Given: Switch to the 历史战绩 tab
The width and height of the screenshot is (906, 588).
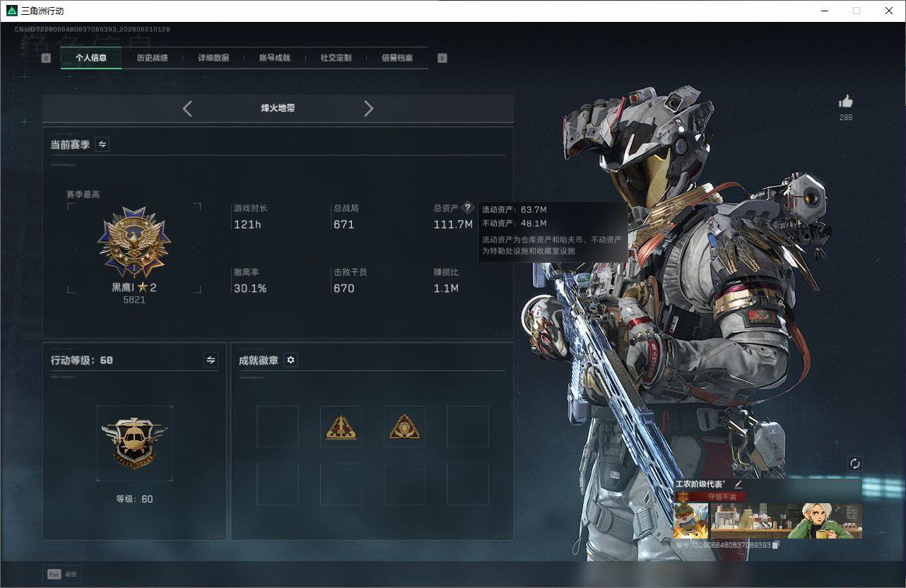Looking at the screenshot, I should 152,58.
